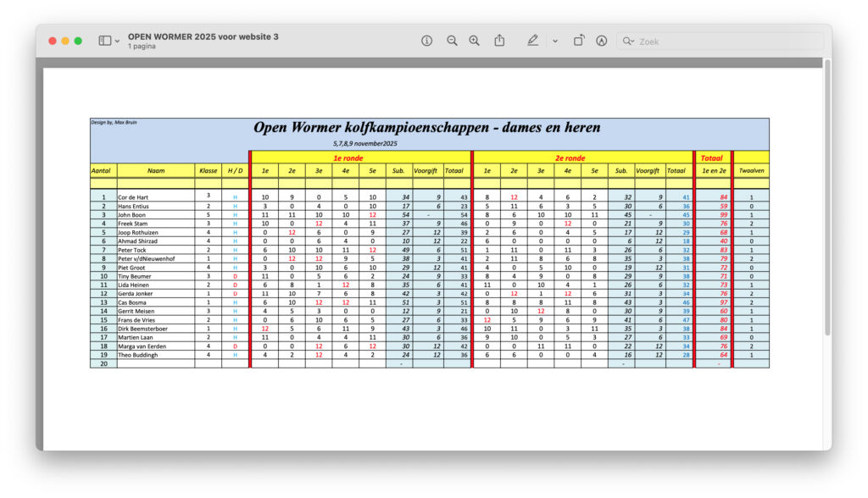Zoom out of the document

[x=452, y=41]
